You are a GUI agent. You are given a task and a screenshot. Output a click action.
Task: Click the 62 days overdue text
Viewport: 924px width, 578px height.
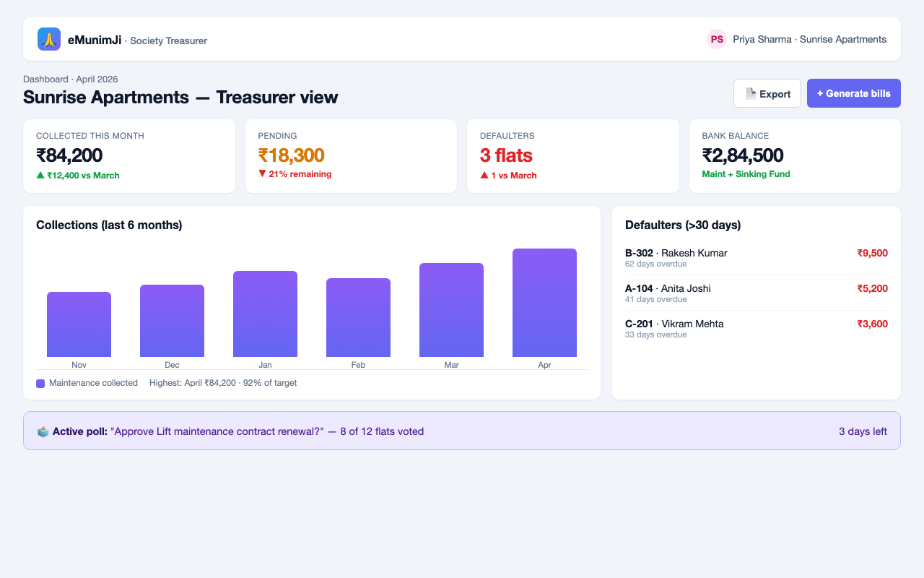(656, 264)
